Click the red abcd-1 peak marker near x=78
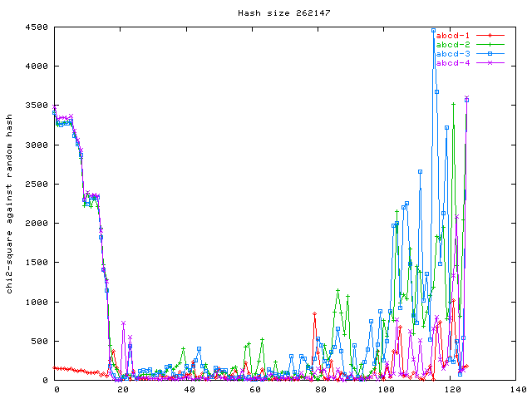 tap(314, 314)
